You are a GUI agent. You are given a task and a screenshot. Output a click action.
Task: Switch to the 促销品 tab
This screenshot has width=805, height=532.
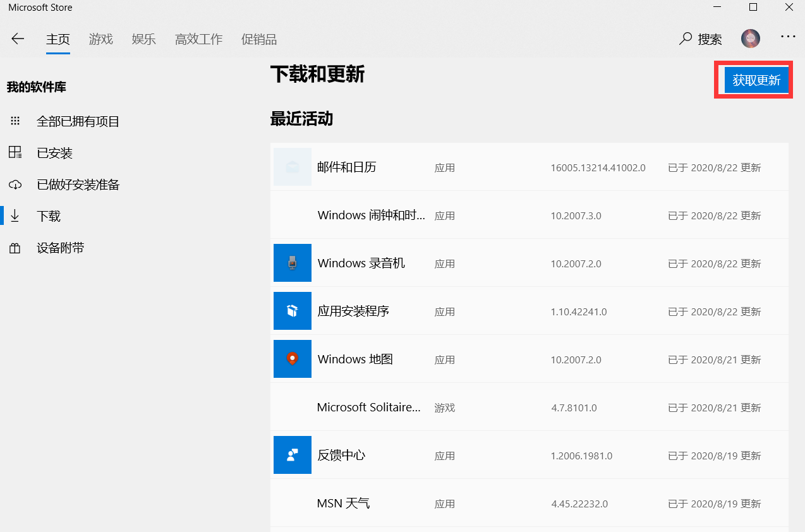coord(259,39)
